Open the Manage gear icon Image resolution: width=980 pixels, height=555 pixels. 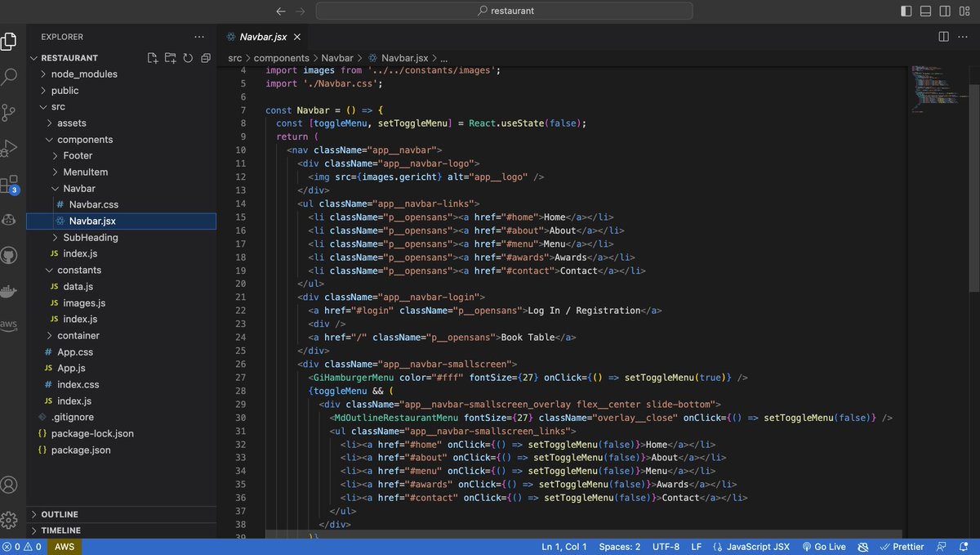9,521
